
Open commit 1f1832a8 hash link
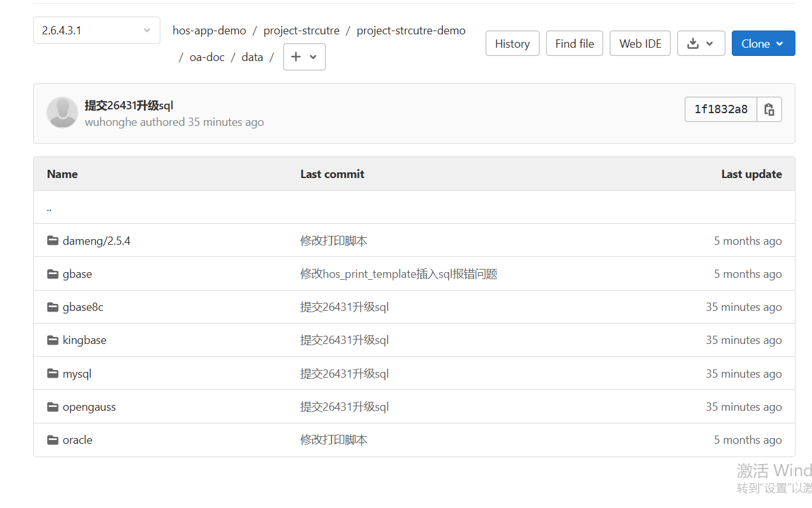pyautogui.click(x=720, y=109)
